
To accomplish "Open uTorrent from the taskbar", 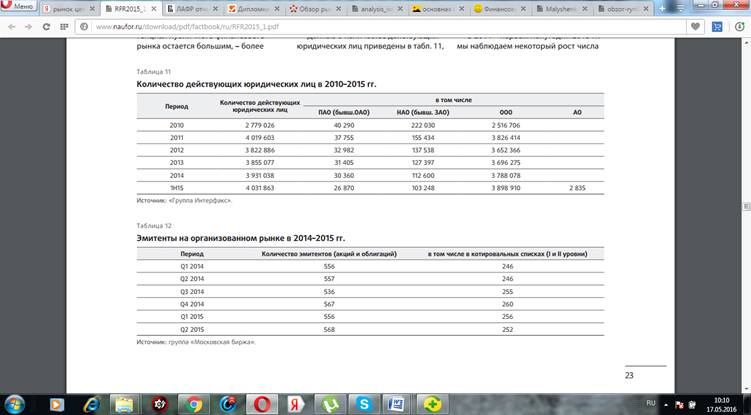I will pyautogui.click(x=331, y=402).
